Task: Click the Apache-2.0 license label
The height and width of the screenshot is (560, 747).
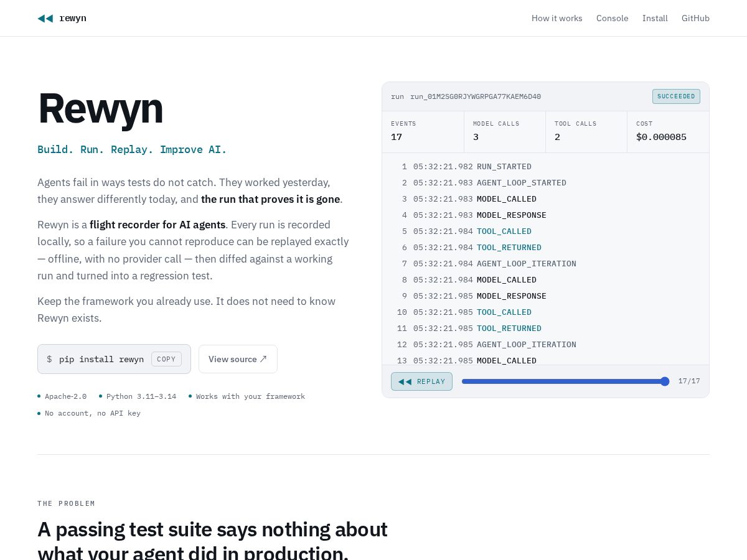Action: pyautogui.click(x=65, y=396)
